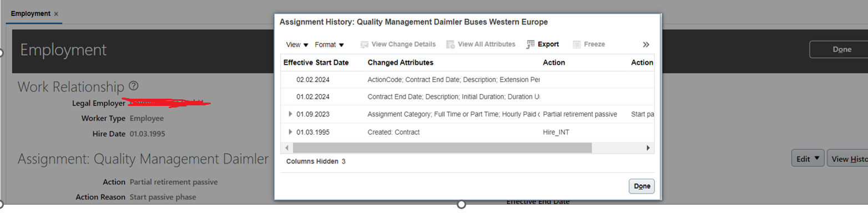Open the Edit dropdown button
868x219 pixels.
click(x=808, y=159)
